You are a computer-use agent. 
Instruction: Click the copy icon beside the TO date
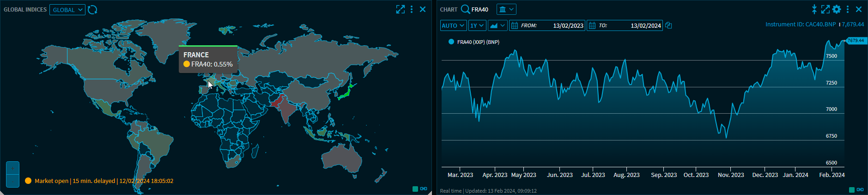coord(668,25)
